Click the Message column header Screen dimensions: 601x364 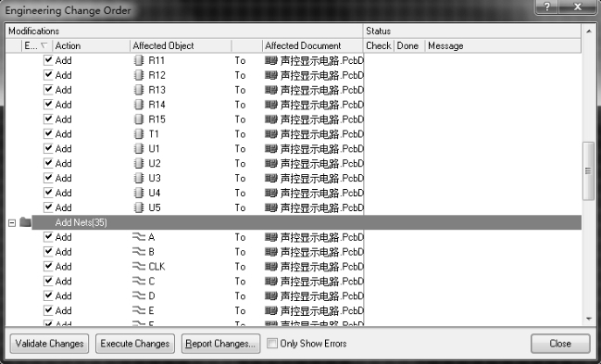click(x=503, y=45)
